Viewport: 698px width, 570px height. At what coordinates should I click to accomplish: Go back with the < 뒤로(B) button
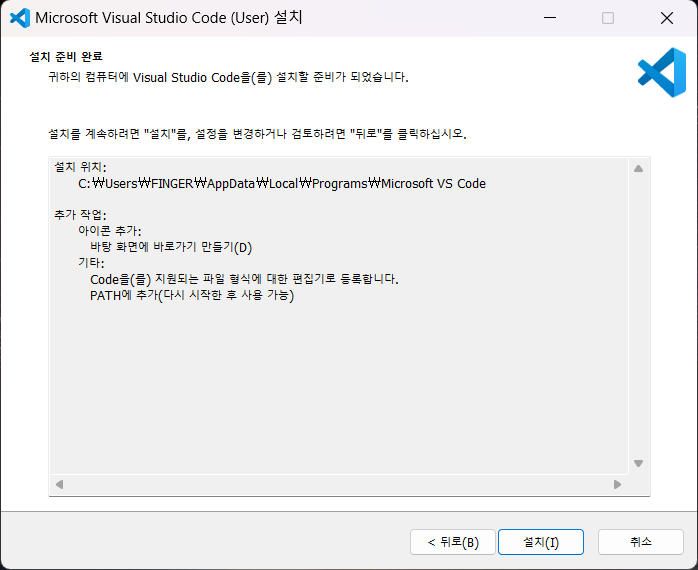453,542
